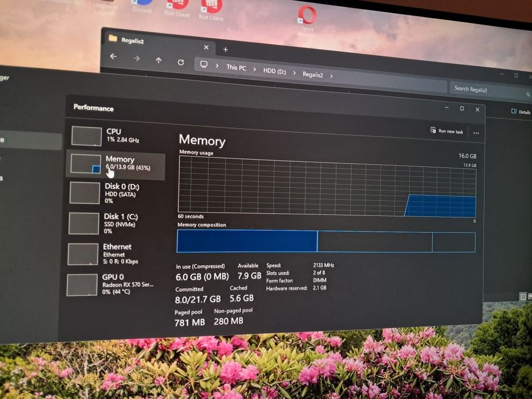Switch Explorer to details list view icon
Image resolution: width=532 pixels, height=399 pixels.
[x=523, y=297]
